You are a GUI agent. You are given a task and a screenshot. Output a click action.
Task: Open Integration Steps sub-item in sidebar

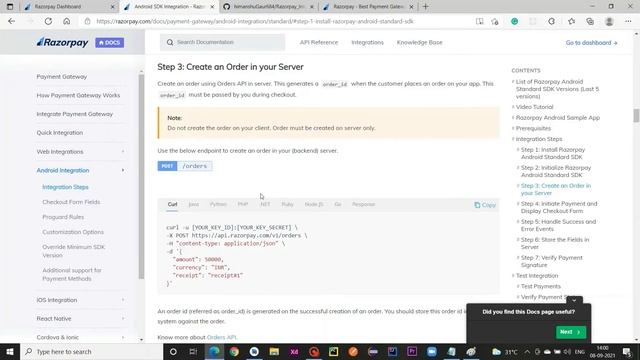[65, 187]
